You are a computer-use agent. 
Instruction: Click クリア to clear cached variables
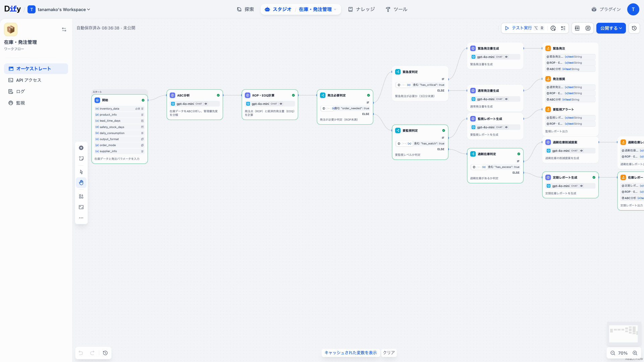tap(388, 353)
